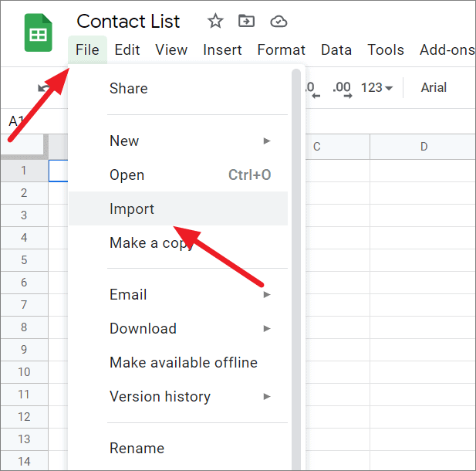Select Rename in the File menu

[137, 448]
